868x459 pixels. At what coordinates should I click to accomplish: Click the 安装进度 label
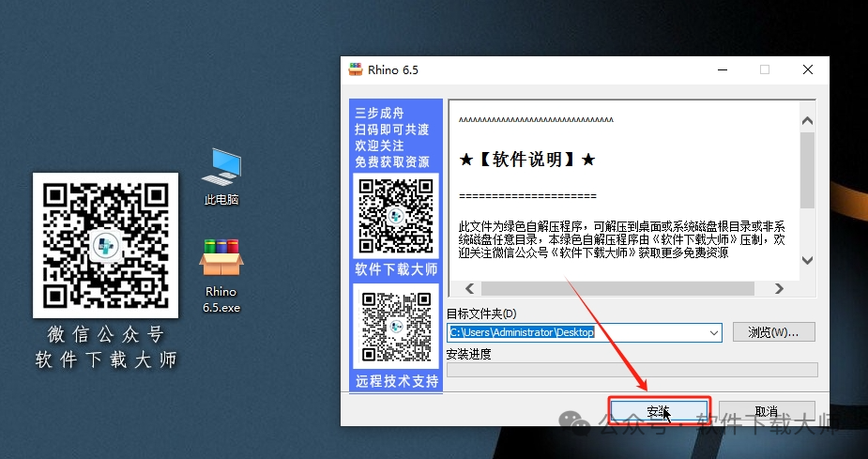(469, 354)
